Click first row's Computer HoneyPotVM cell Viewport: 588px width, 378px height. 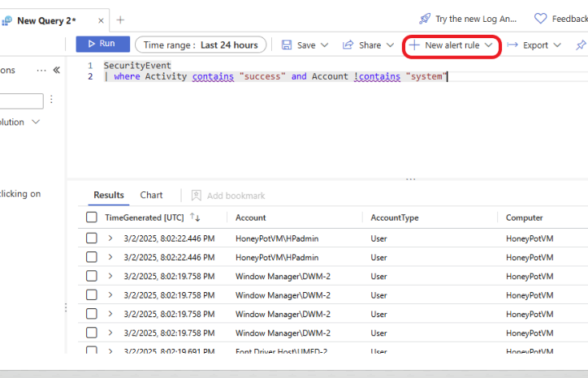[x=530, y=238]
